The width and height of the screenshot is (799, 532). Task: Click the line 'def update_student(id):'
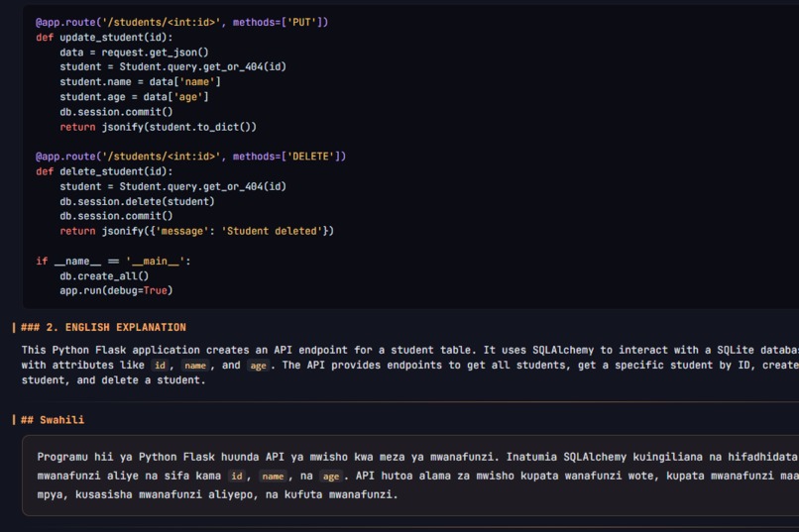coord(104,38)
